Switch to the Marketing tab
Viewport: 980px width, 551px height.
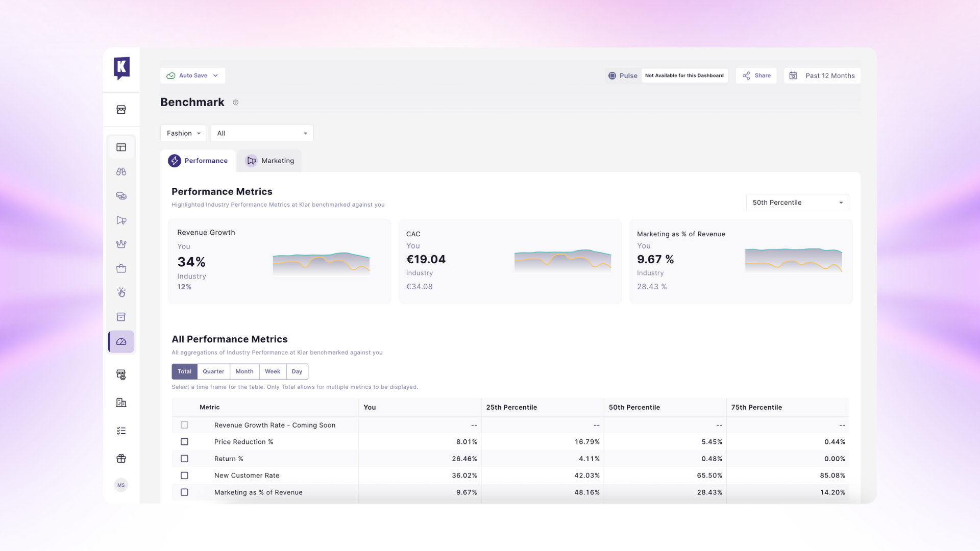[269, 161]
